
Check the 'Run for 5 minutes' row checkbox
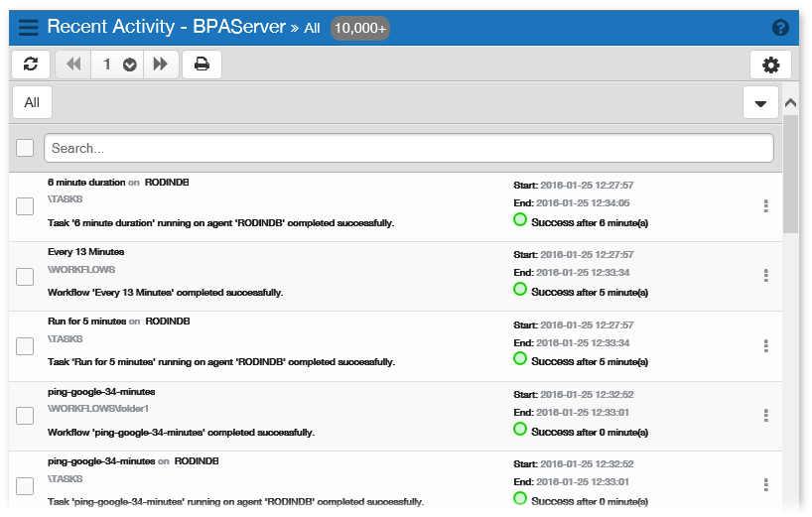(25, 346)
